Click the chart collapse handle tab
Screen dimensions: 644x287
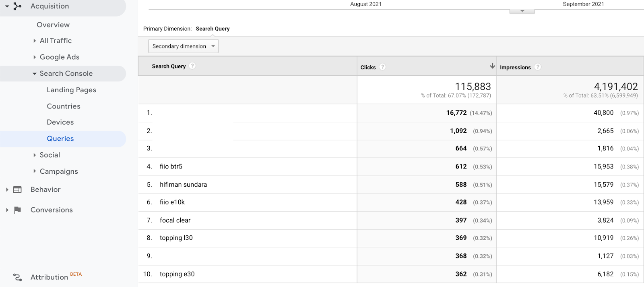pos(522,11)
